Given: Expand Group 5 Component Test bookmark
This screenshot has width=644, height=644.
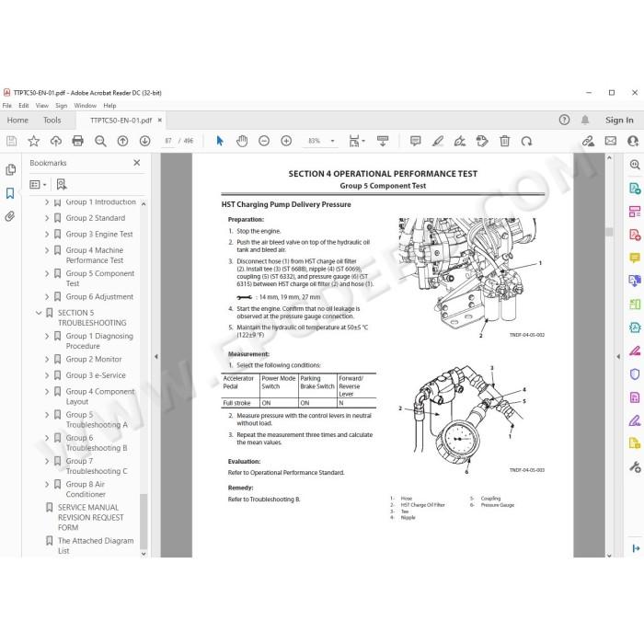Looking at the screenshot, I should [x=47, y=273].
